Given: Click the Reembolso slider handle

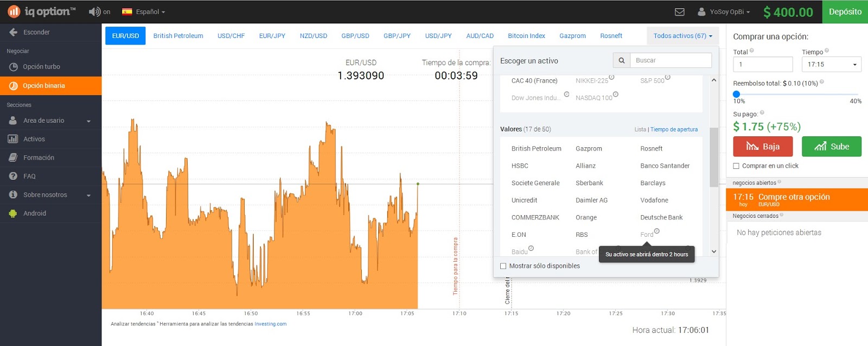Looking at the screenshot, I should [x=736, y=94].
